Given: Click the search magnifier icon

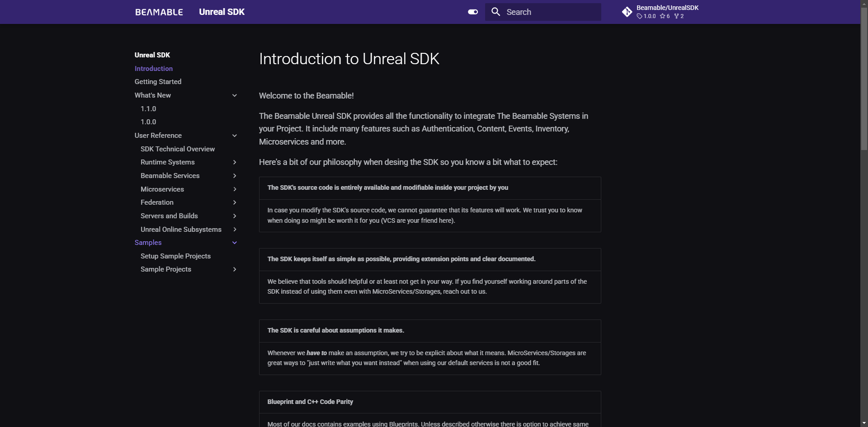Looking at the screenshot, I should pos(496,12).
